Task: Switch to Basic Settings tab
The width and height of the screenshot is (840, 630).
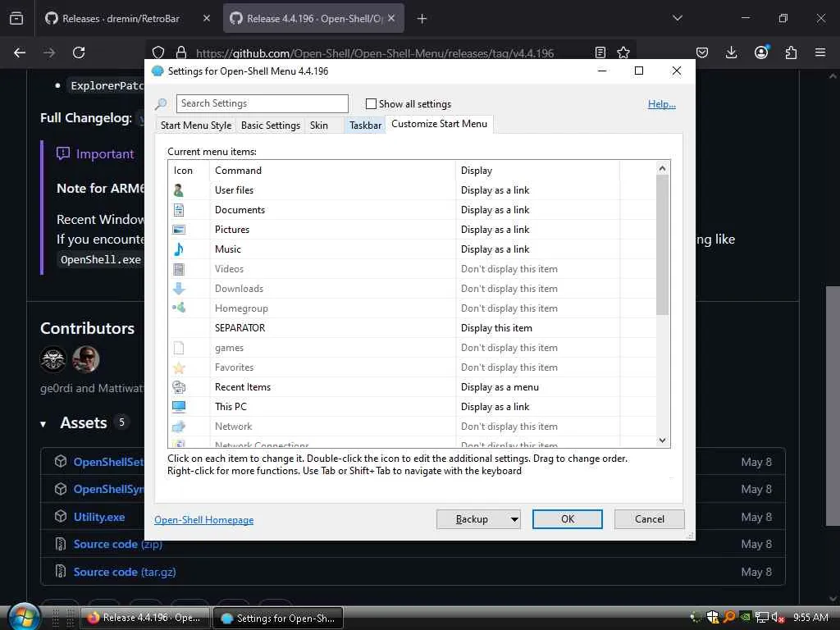Action: [x=271, y=126]
